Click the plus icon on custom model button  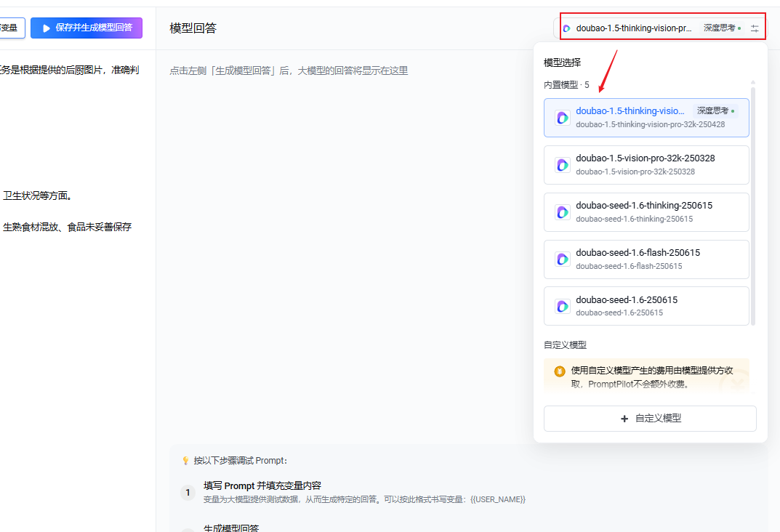point(624,419)
